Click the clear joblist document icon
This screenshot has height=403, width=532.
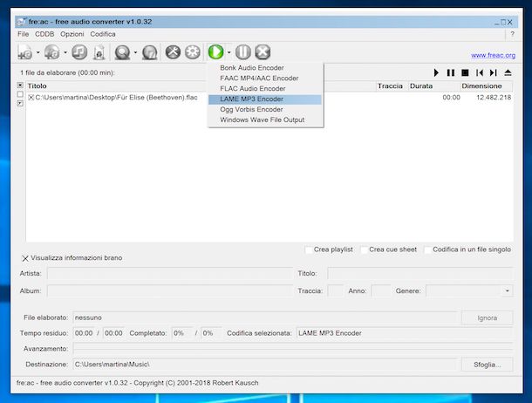pyautogui.click(x=99, y=52)
